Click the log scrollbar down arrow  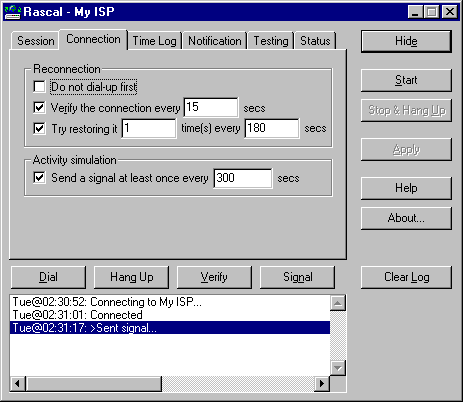(338, 368)
